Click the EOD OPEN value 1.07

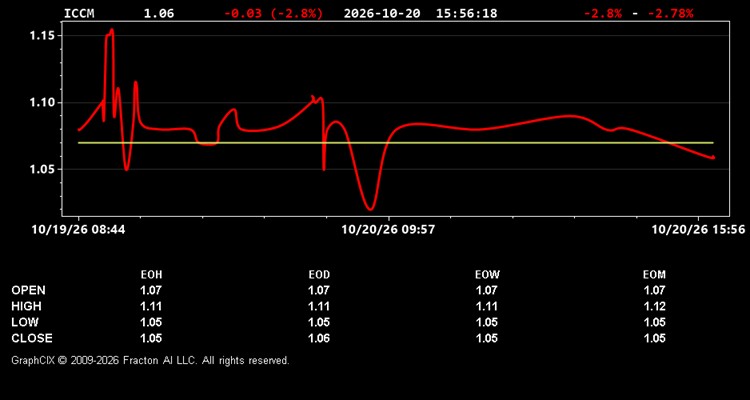pyautogui.click(x=319, y=290)
